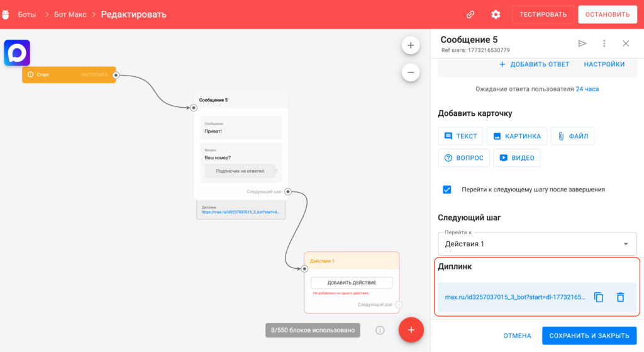Viewport: 644px width, 352px height.
Task: Change the 24 часа waiting time
Action: (x=587, y=89)
